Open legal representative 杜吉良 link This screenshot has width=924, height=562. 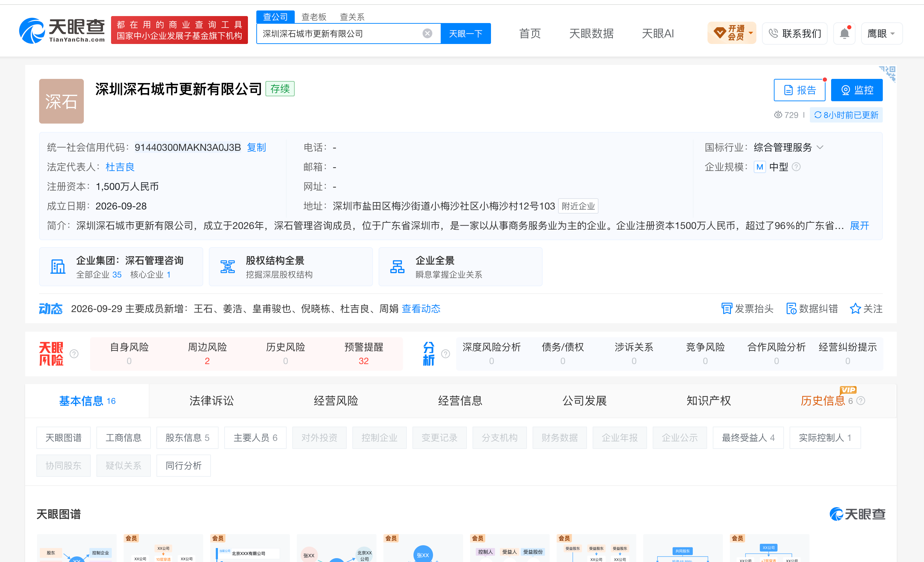click(120, 167)
